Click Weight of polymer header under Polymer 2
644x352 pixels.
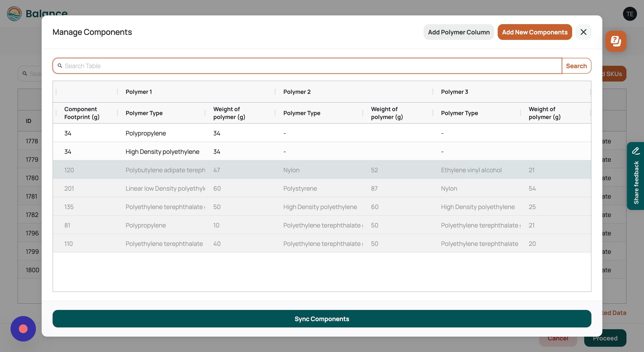[387, 113]
